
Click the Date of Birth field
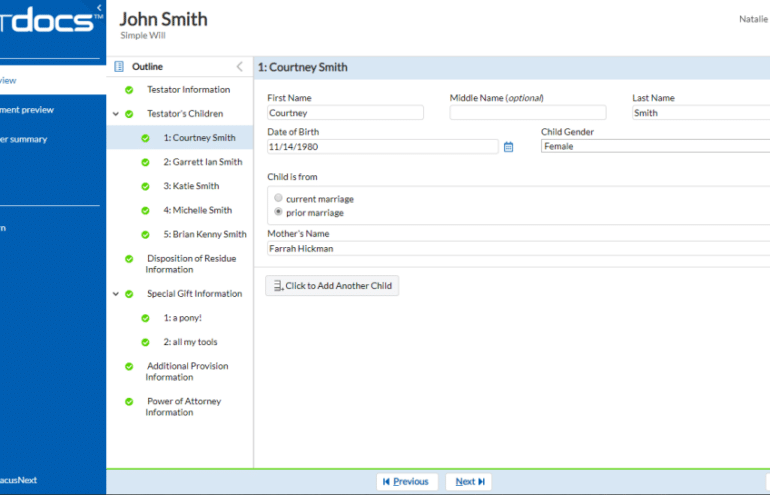pyautogui.click(x=383, y=146)
